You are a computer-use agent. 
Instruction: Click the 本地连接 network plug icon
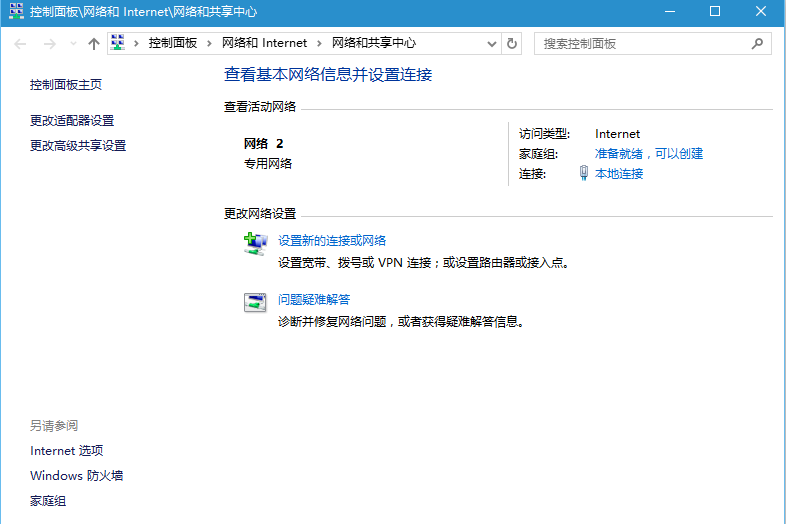584,173
